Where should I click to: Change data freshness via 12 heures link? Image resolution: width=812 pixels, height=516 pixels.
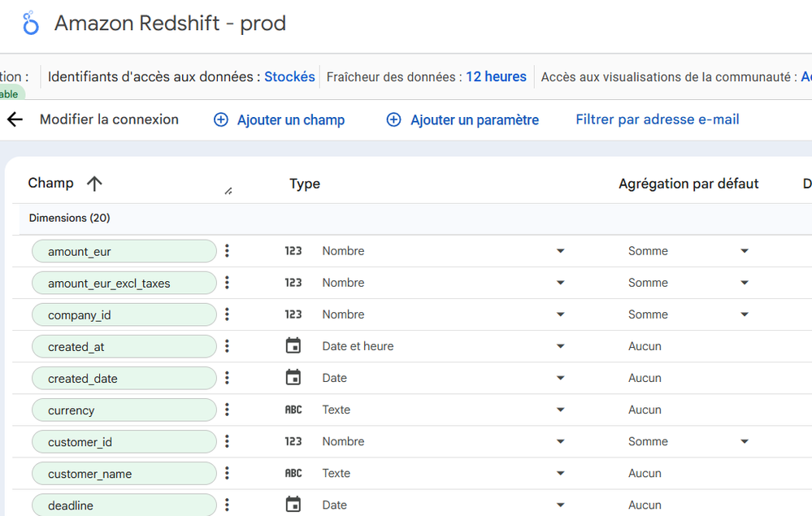(496, 77)
